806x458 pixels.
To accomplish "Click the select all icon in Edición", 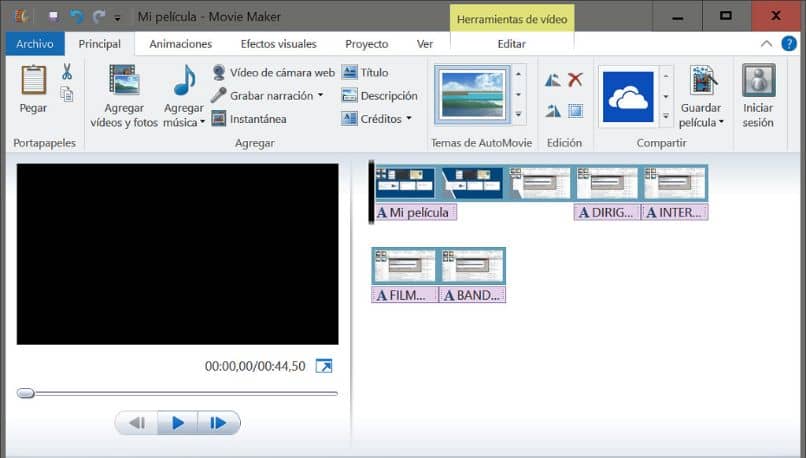I will click(576, 111).
